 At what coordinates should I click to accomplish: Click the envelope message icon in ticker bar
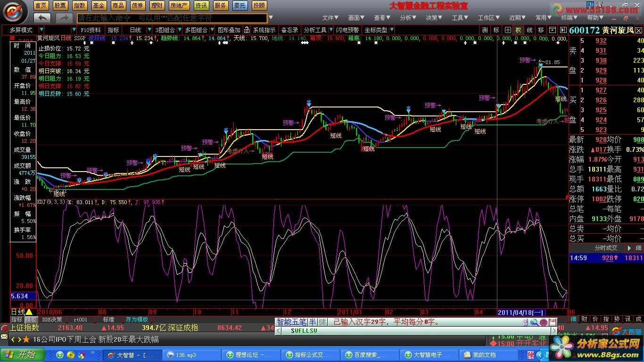tap(4, 337)
